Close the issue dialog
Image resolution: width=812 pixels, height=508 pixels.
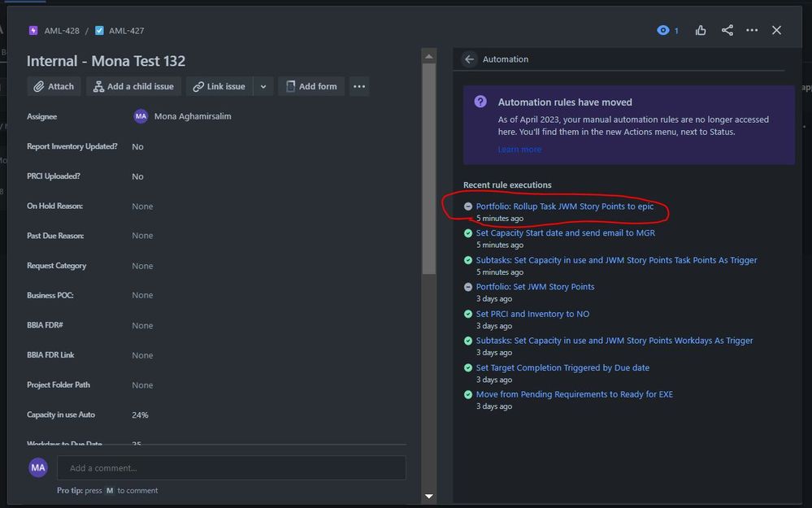coord(776,30)
